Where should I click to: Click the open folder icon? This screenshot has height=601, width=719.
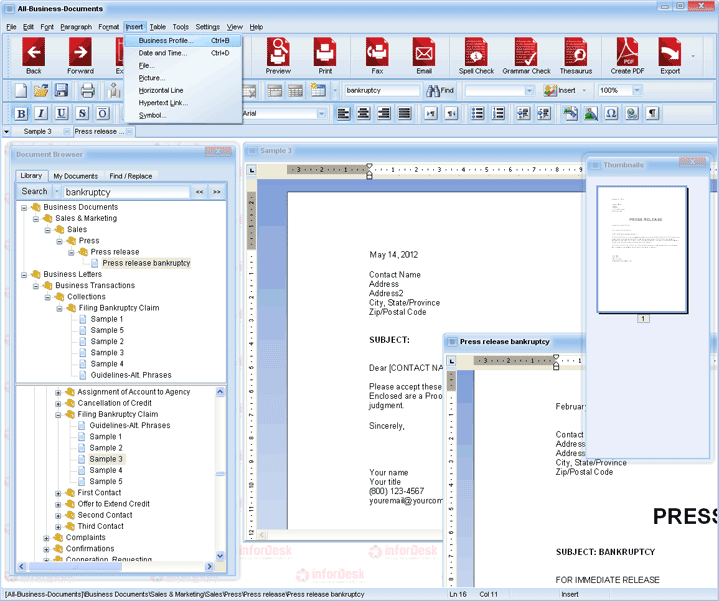[41, 90]
